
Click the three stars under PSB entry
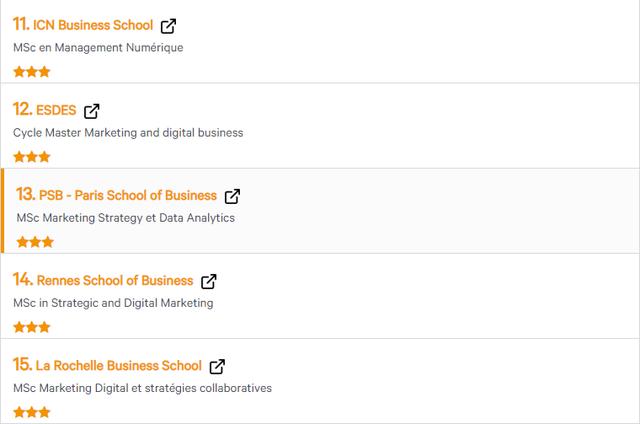pos(35,242)
